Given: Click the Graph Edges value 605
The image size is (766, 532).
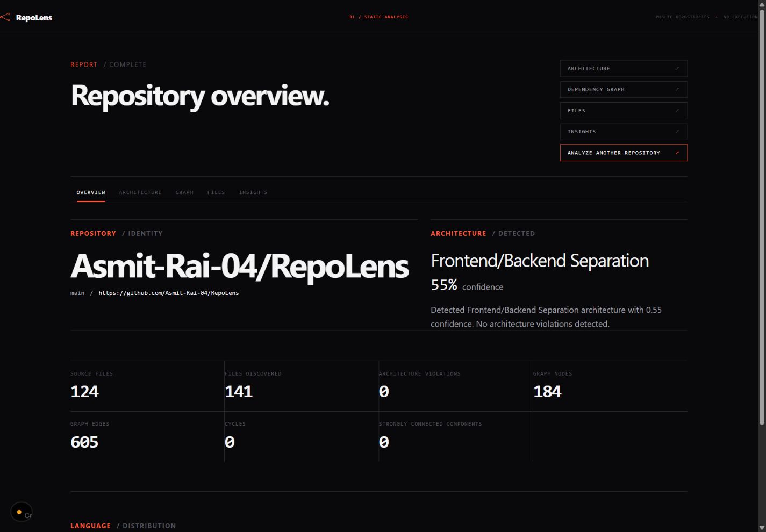Looking at the screenshot, I should pyautogui.click(x=84, y=442).
